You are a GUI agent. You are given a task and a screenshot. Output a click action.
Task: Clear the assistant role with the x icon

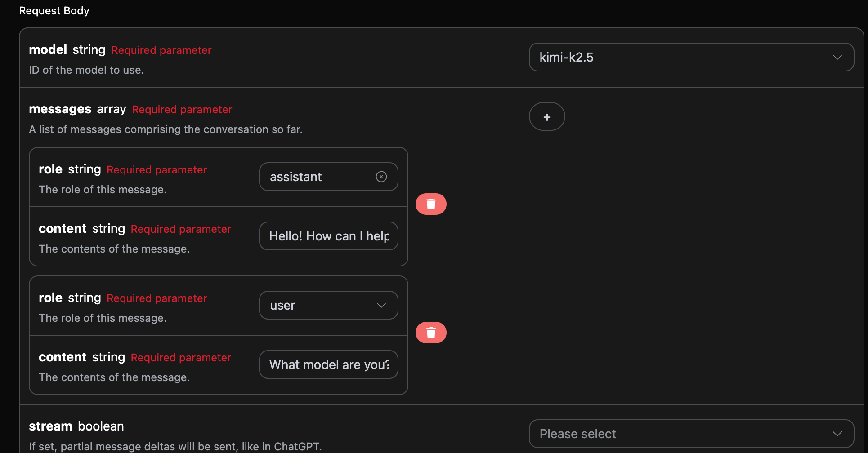(381, 177)
